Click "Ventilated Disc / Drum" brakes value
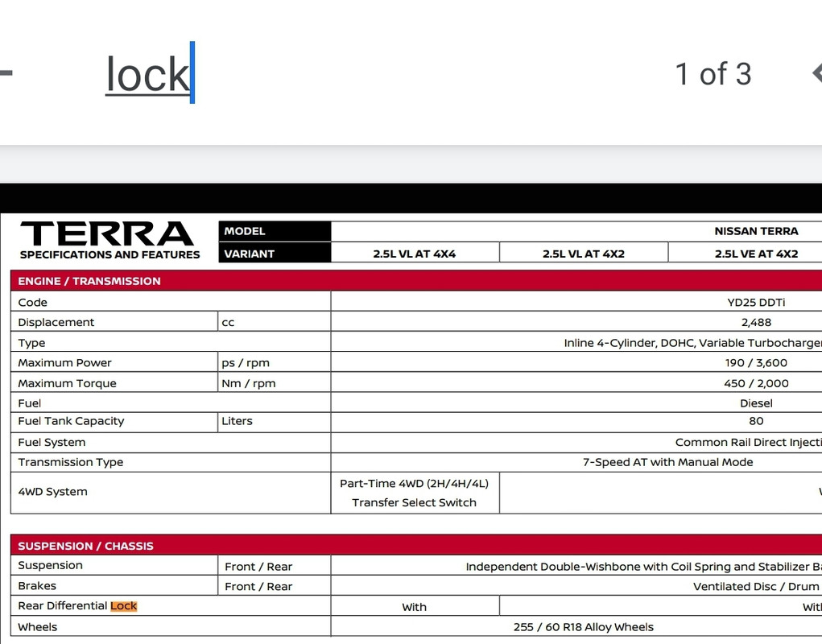Viewport: 822px width, 644px height. [756, 586]
